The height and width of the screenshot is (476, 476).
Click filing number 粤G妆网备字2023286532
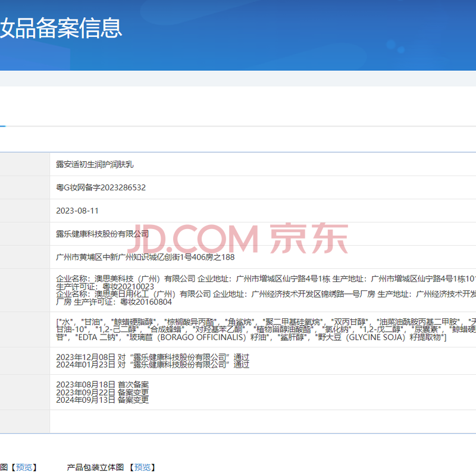tap(101, 187)
